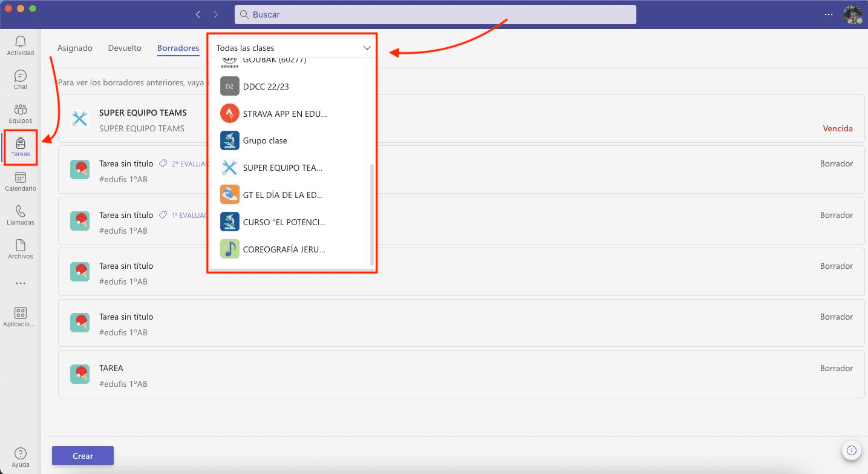Select STRAVA APP EN EDU class option
The height and width of the screenshot is (474, 868).
284,114
